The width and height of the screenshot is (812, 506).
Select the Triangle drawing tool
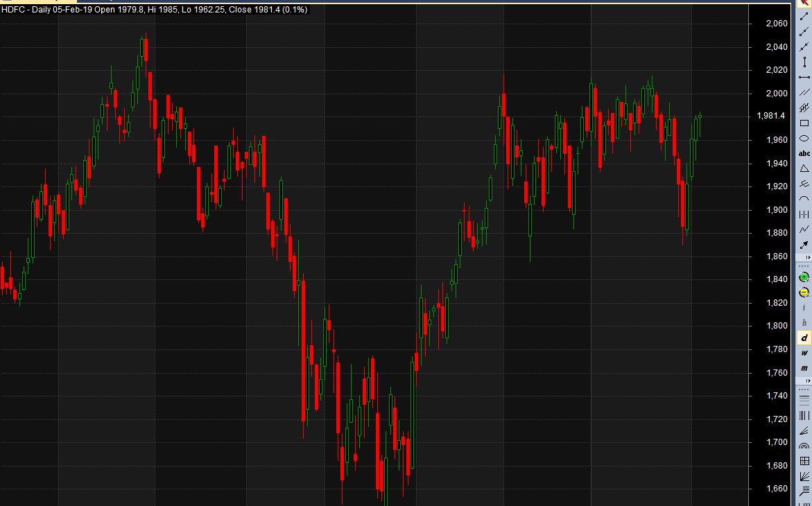tap(804, 168)
